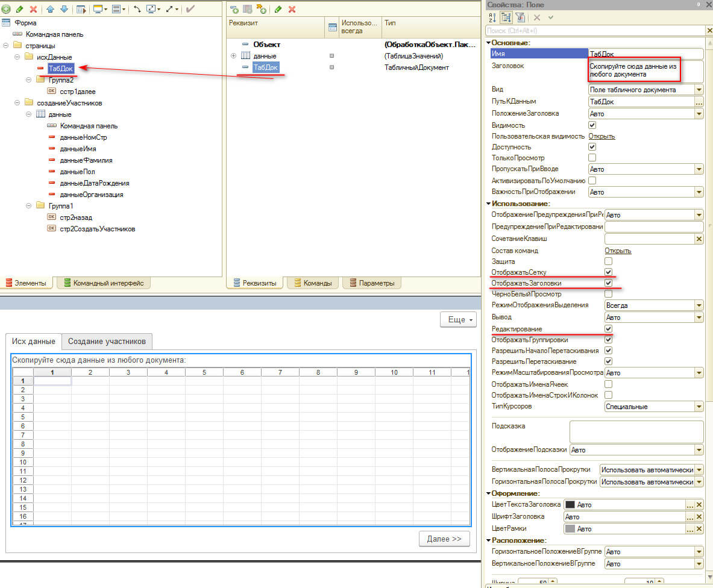The image size is (713, 588).
Task: Expand the ТипКурсоров dropdown
Action: [x=699, y=407]
